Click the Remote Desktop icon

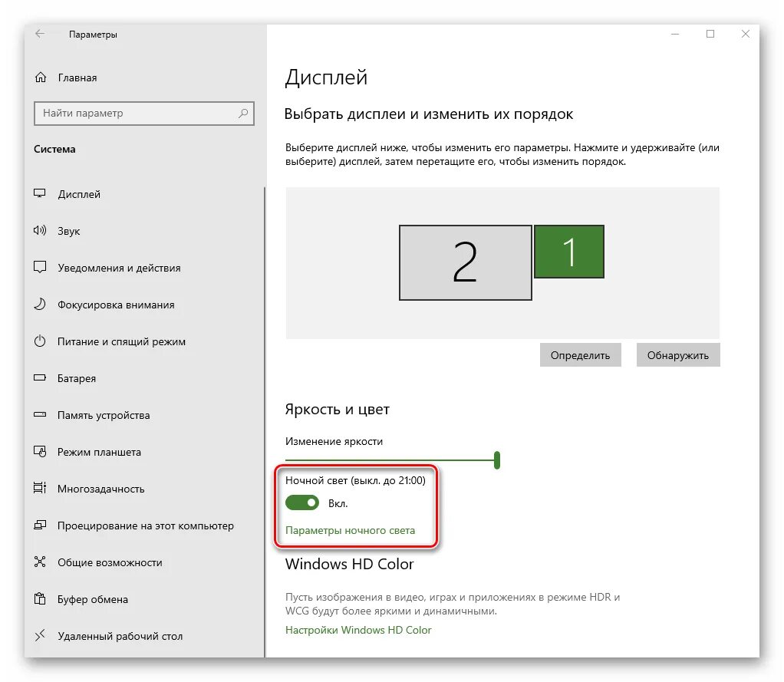point(39,635)
